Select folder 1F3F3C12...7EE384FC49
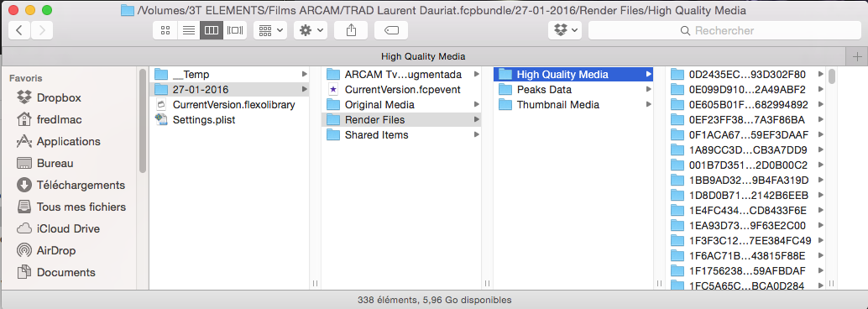Image resolution: width=868 pixels, height=309 pixels. 745,241
